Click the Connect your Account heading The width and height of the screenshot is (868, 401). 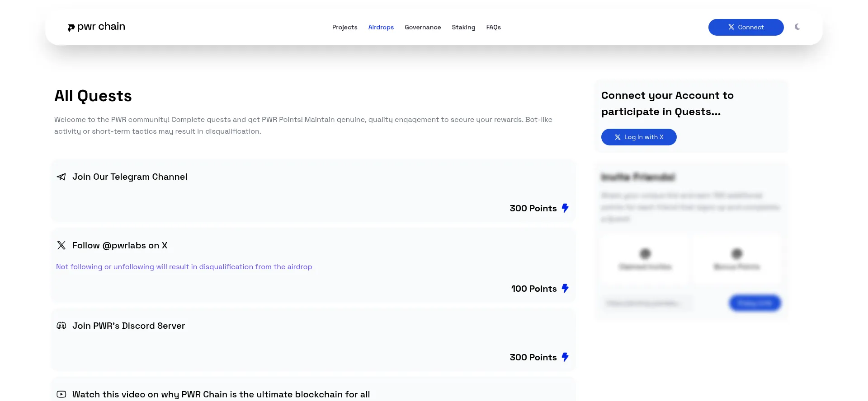click(667, 103)
